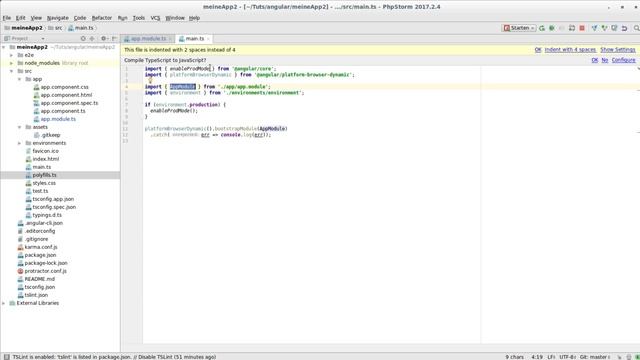This screenshot has width=640, height=360.
Task: Select app.component.html file
Action: coord(66,95)
